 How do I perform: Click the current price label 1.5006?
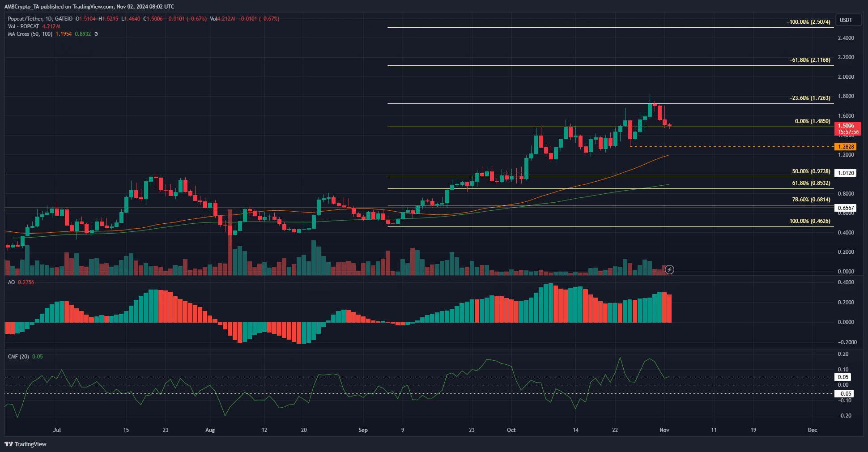pyautogui.click(x=846, y=126)
